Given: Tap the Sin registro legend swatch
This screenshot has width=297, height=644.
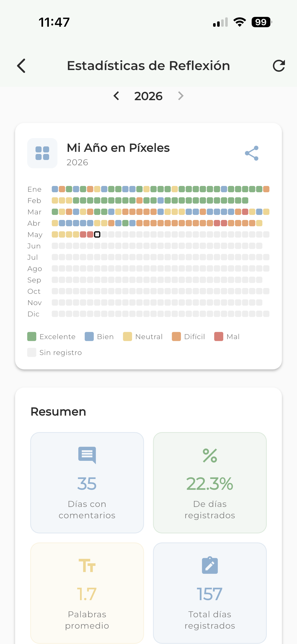Looking at the screenshot, I should pos(32,352).
